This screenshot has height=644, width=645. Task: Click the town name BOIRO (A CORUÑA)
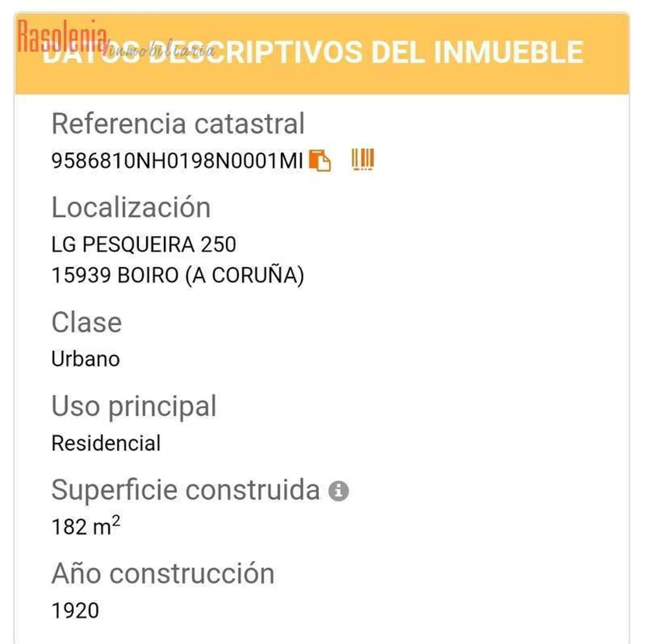pyautogui.click(x=210, y=275)
